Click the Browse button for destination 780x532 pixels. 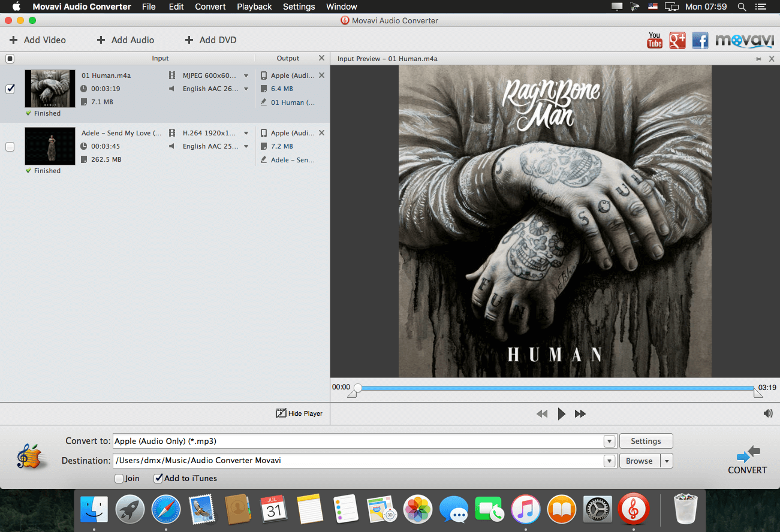[x=639, y=461]
